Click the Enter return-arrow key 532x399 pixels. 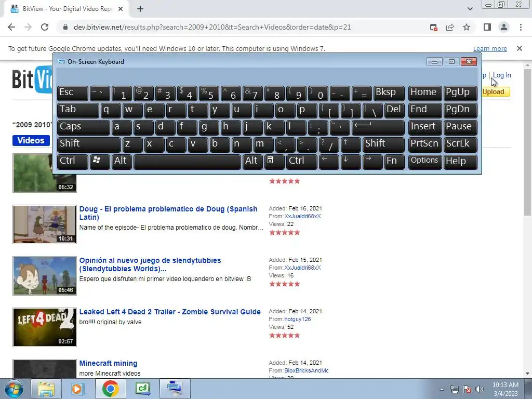click(x=378, y=128)
